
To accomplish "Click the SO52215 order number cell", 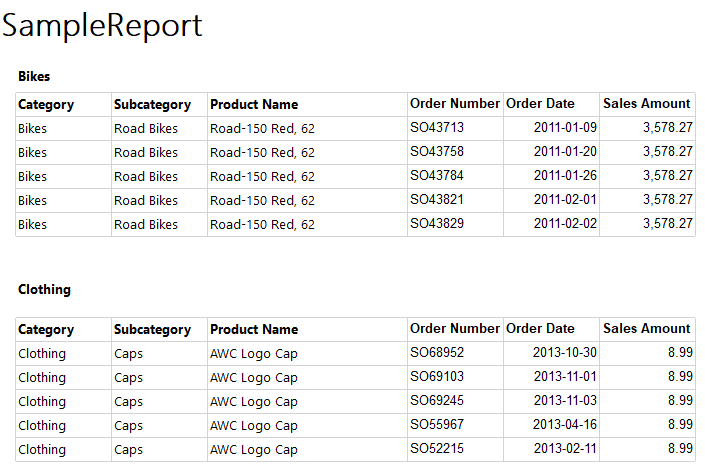I will tap(437, 449).
